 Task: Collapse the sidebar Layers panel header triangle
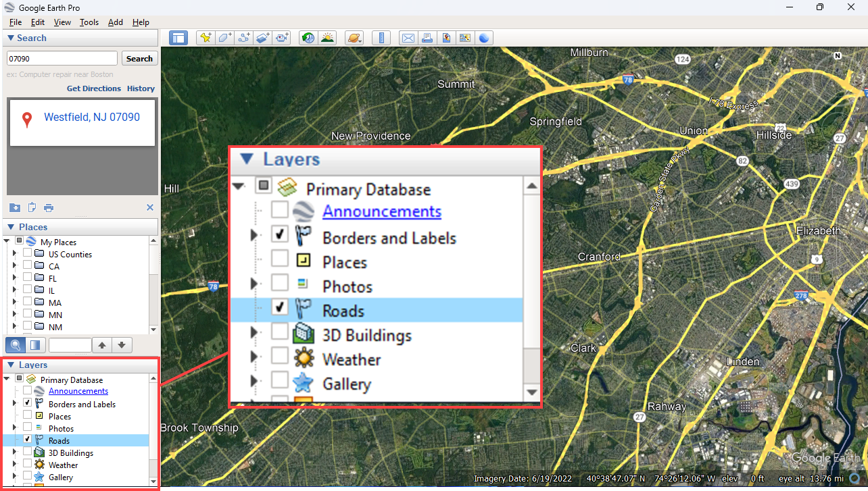point(10,365)
